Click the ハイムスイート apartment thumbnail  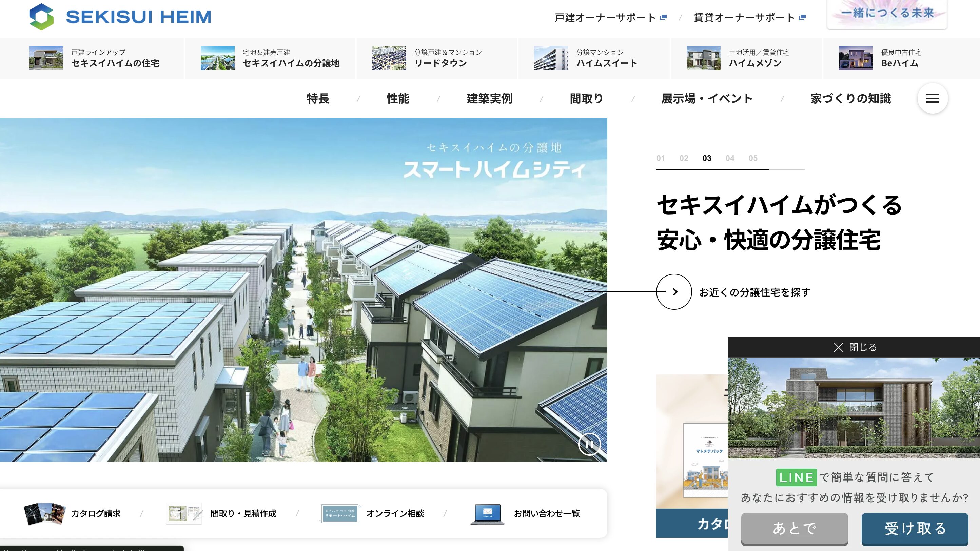click(551, 58)
